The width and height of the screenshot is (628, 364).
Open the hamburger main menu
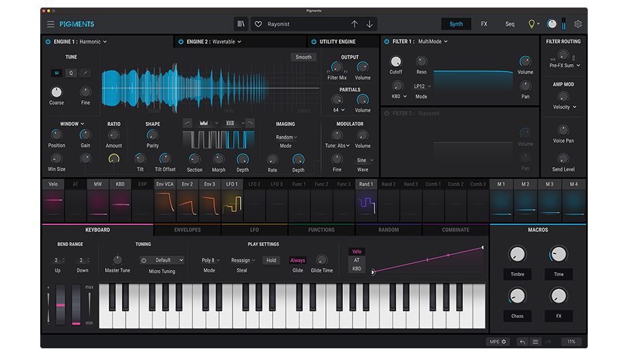click(50, 24)
